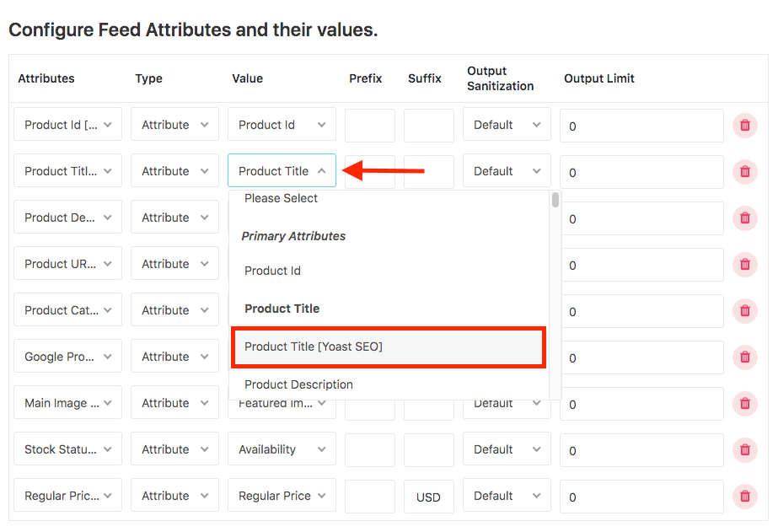
Task: Open the Regular Price attributes dropdown
Action: tap(68, 495)
